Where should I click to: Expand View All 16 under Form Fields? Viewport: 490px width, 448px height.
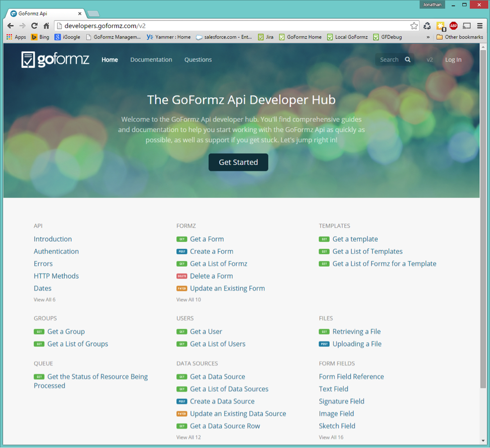click(331, 437)
